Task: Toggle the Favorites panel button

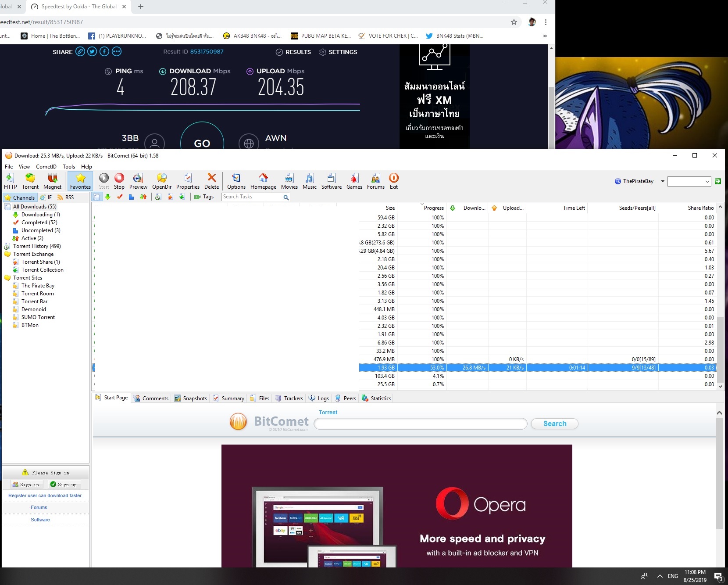Action: tap(80, 181)
